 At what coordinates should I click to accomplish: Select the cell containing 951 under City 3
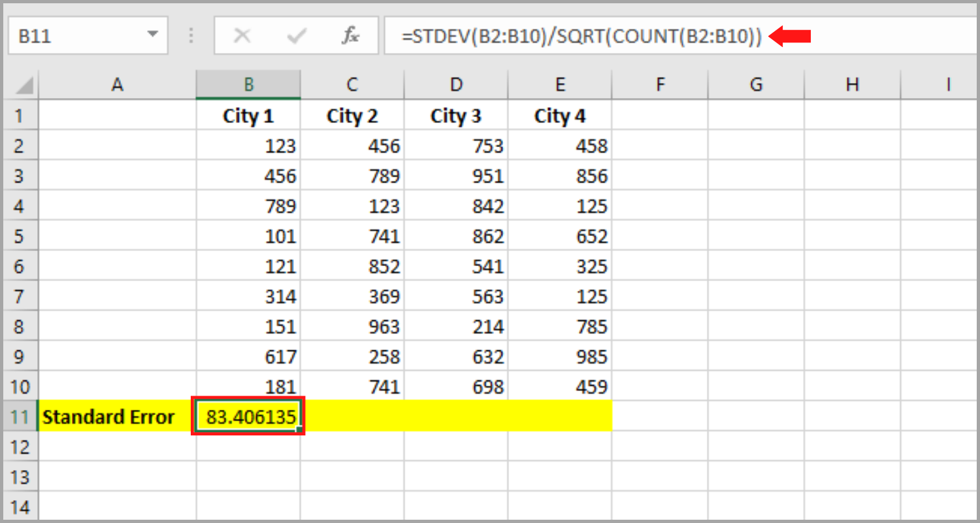pos(456,176)
